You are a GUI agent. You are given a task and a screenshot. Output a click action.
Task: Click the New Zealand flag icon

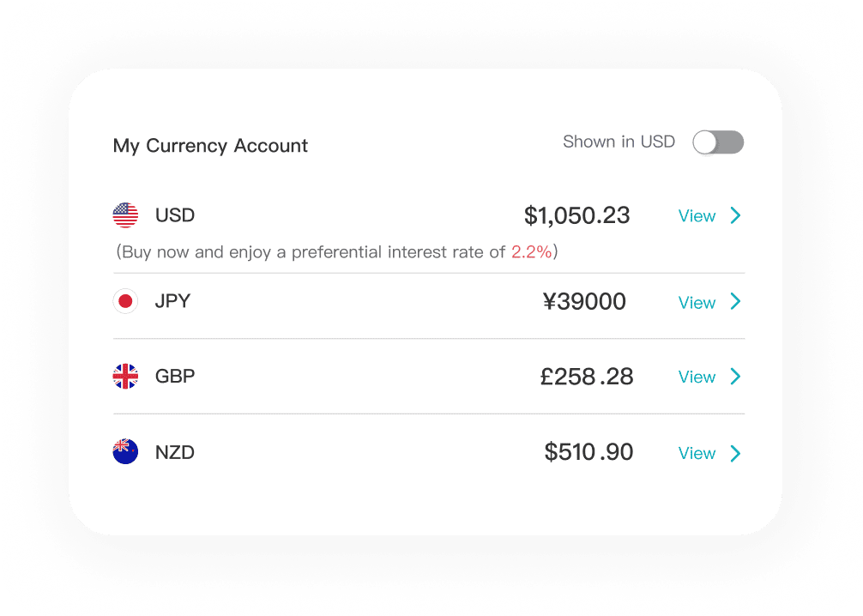(x=125, y=451)
